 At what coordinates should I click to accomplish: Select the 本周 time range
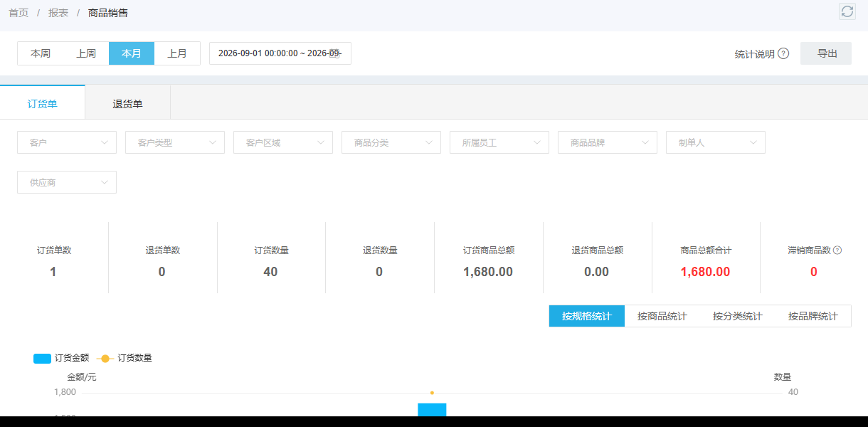click(x=41, y=53)
